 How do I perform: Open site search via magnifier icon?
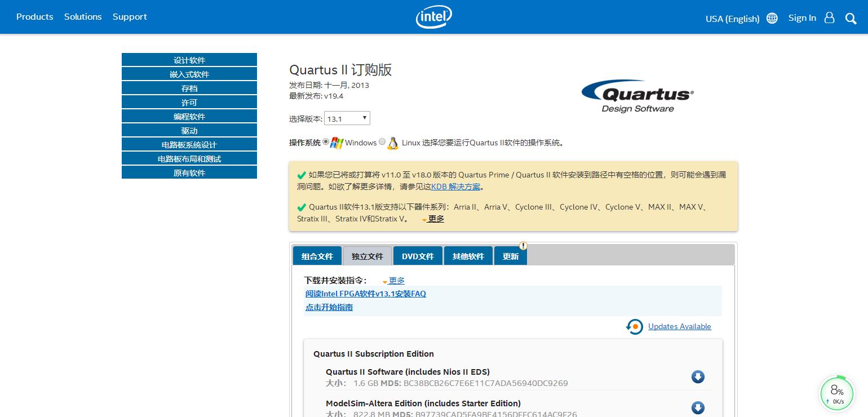(x=851, y=19)
